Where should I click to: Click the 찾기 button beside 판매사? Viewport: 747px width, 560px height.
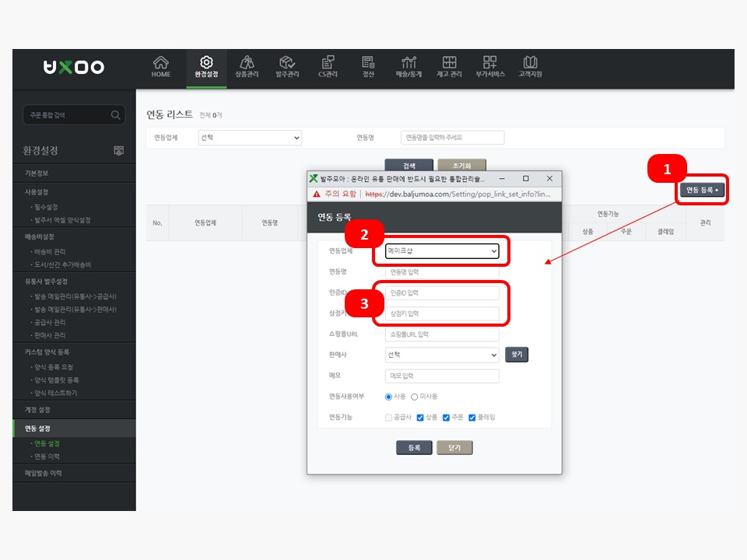click(x=517, y=355)
